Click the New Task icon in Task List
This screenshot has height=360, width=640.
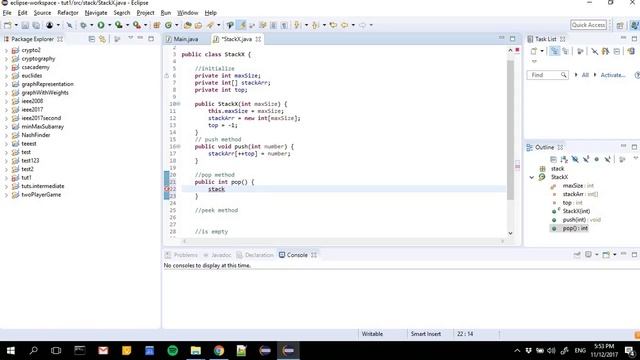tap(533, 51)
